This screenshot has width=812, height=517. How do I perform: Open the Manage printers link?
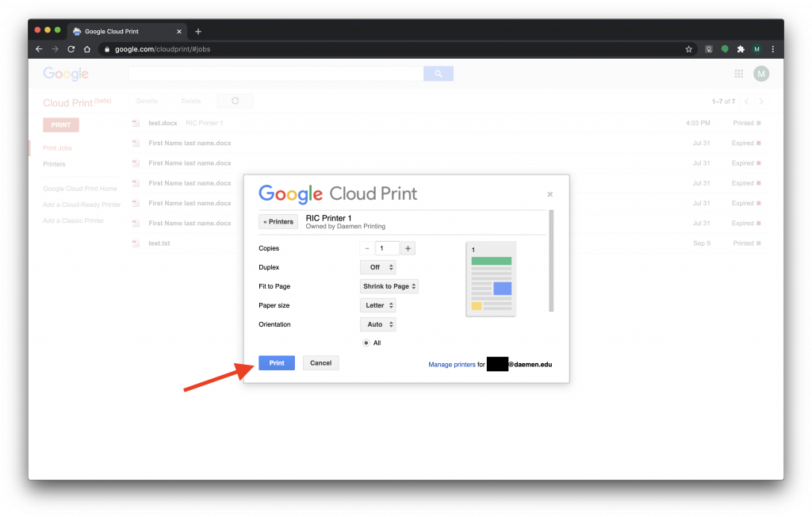click(x=451, y=364)
